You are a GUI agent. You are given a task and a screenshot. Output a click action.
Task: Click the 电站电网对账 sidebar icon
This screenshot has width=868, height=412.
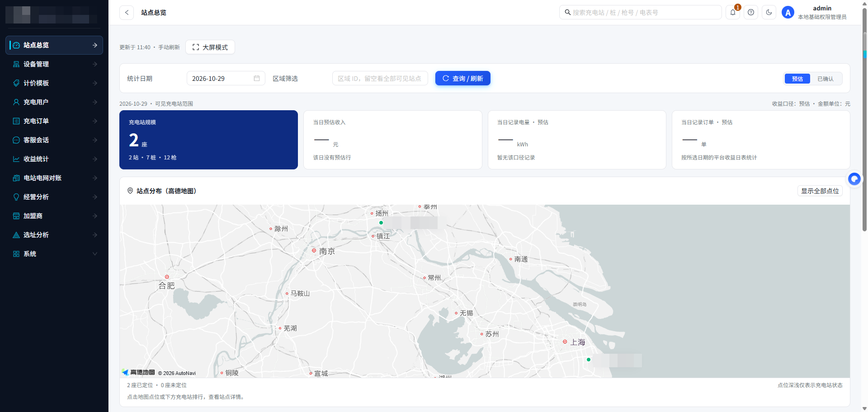tap(16, 178)
